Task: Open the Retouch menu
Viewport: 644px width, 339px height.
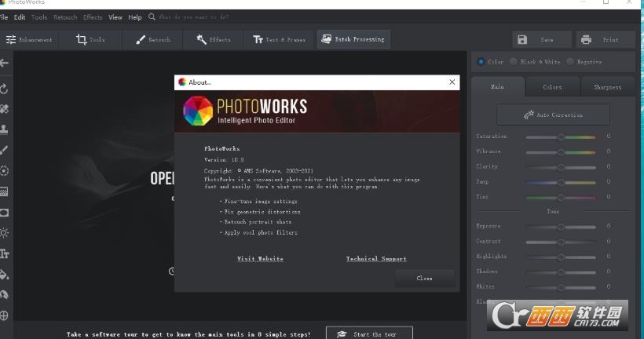Action: [x=65, y=17]
